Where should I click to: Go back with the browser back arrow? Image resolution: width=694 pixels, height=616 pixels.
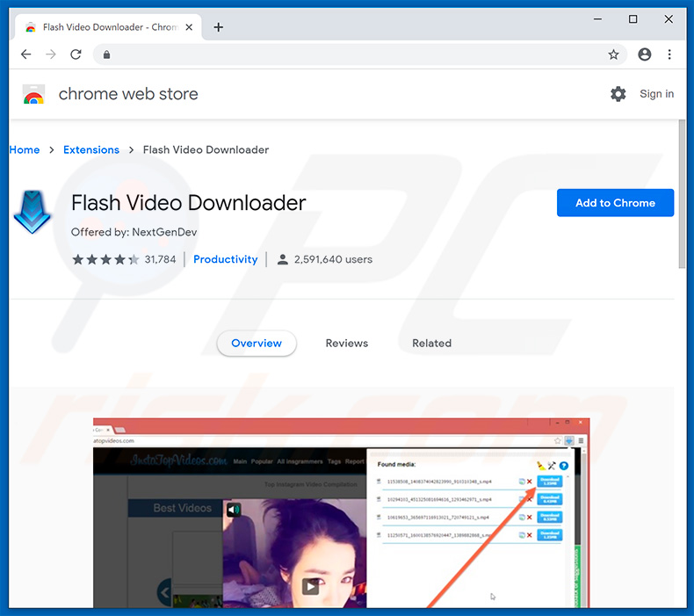[x=26, y=54]
